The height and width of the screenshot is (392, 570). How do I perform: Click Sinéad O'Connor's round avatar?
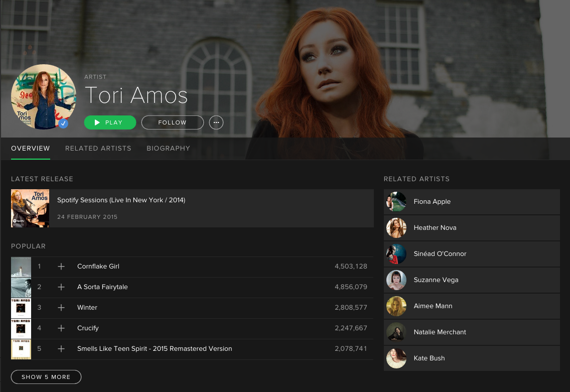point(396,254)
